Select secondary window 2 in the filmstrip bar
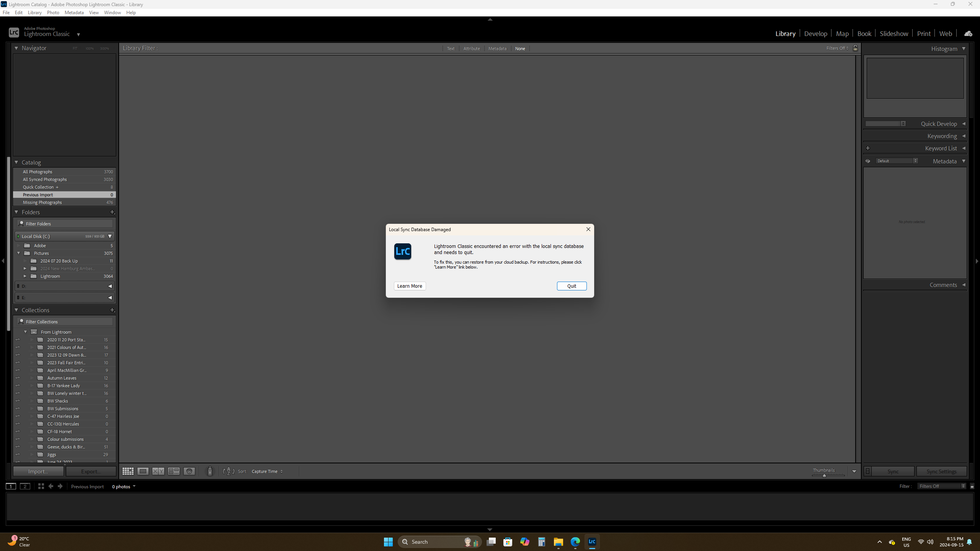The height and width of the screenshot is (551, 980). (25, 486)
